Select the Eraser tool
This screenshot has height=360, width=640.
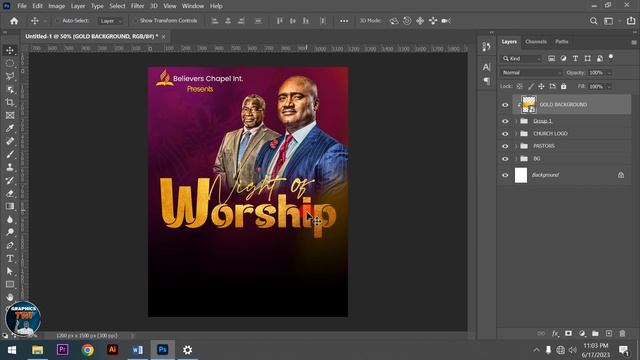(x=10, y=193)
